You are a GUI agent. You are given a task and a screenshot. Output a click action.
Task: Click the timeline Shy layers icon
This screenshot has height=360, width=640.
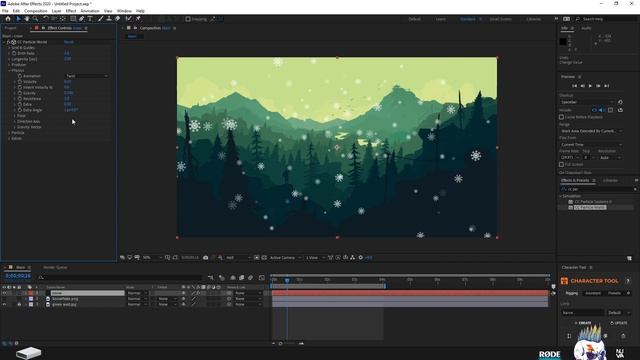[233, 278]
